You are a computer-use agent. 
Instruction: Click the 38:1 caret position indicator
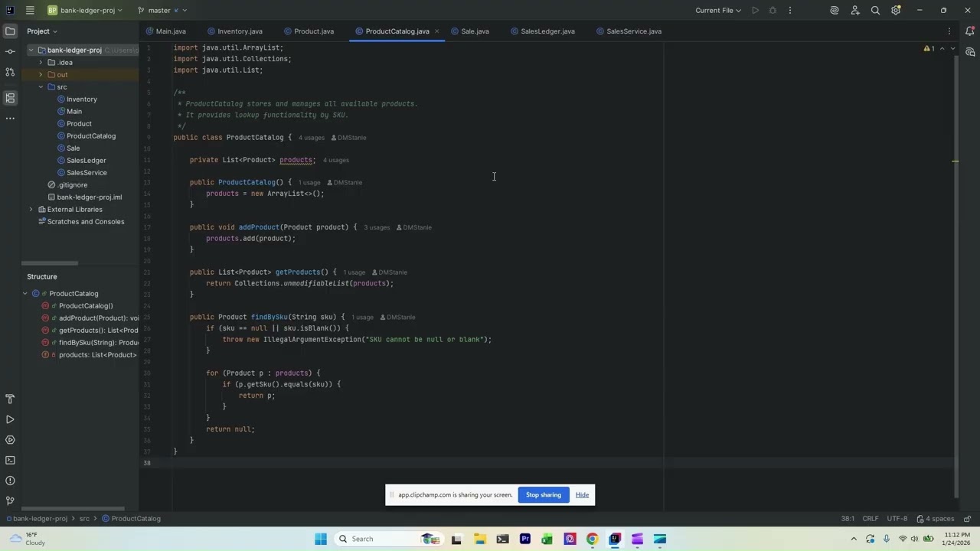tap(848, 518)
